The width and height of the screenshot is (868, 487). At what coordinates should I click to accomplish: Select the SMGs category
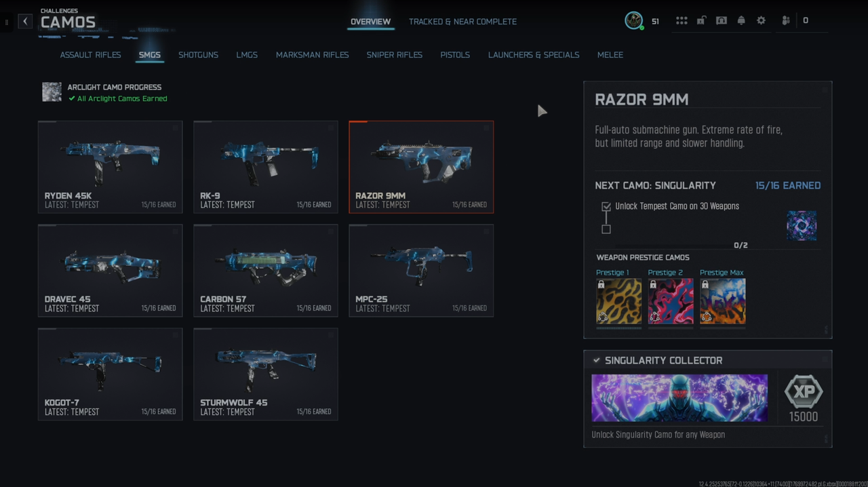[150, 55]
